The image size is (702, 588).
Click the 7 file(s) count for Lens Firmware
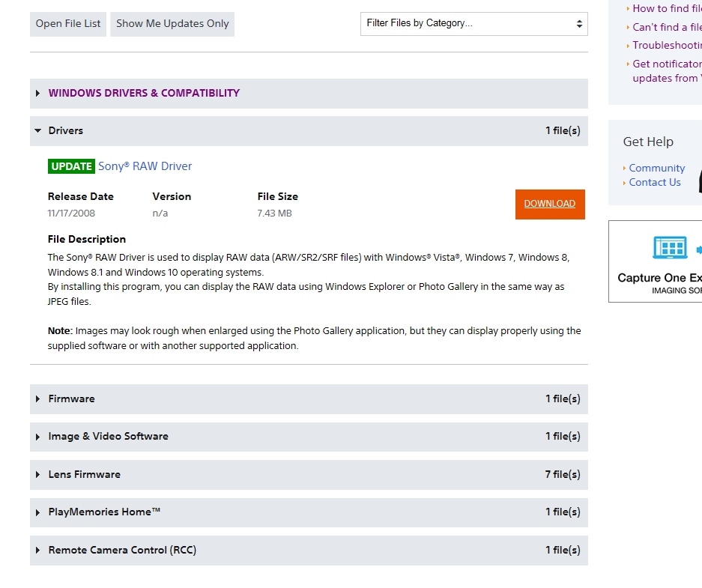pyautogui.click(x=563, y=474)
